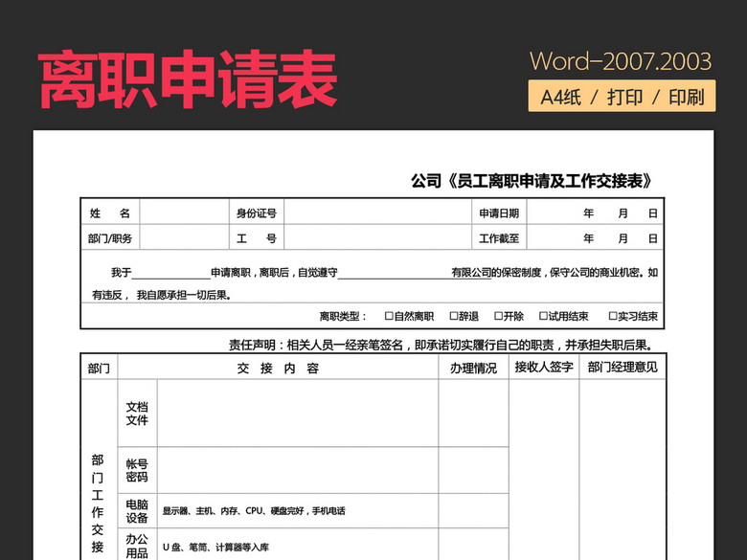Screen dimensions: 747x560
Task: Click the 接收人签字 signature column area
Action: tap(544, 470)
